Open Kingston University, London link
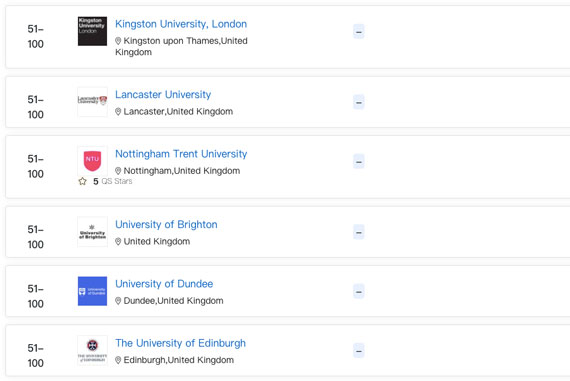Screen dimensions: 570x381 (181, 24)
